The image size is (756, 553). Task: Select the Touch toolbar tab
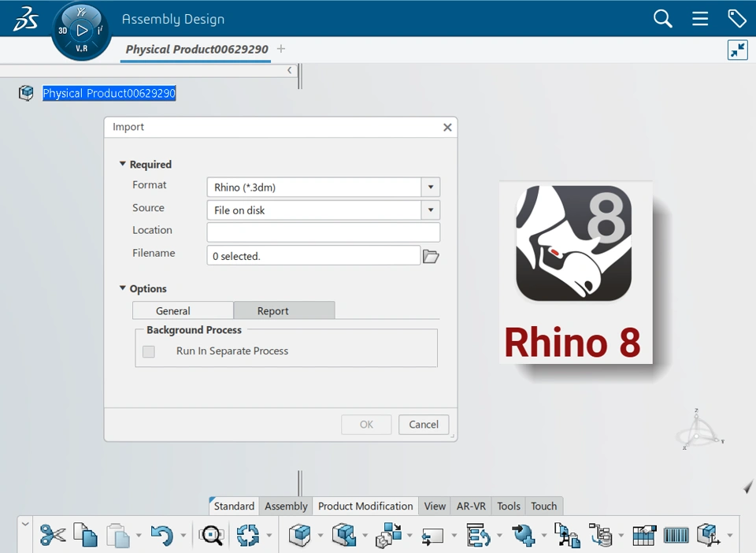544,506
